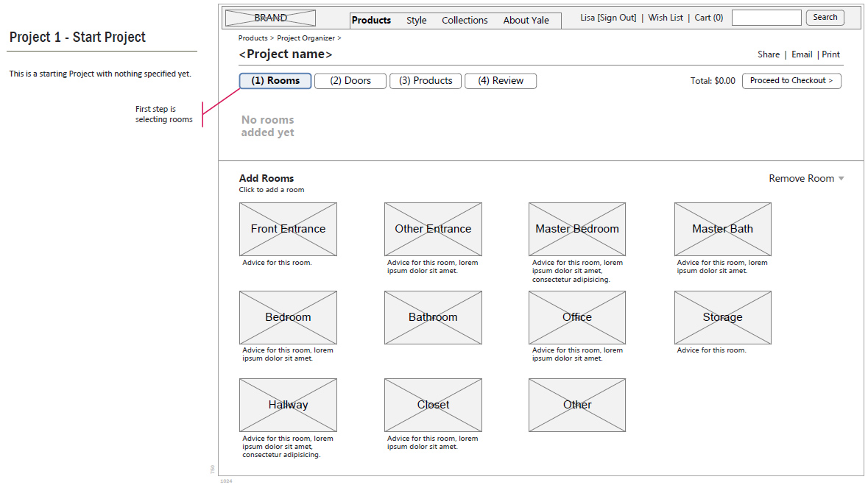Select the Other Entrance room image
The width and height of the screenshot is (868, 485).
click(433, 229)
